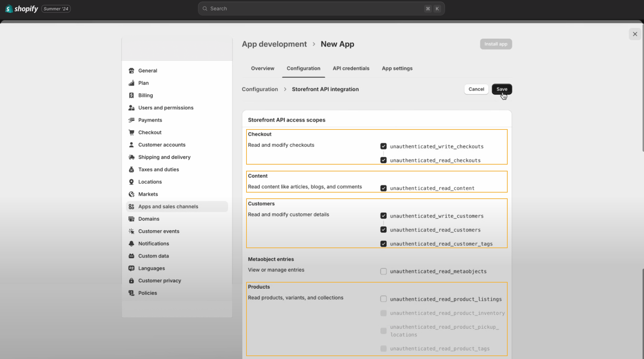Click the Languages icon
The width and height of the screenshot is (644, 359).
pos(131,268)
